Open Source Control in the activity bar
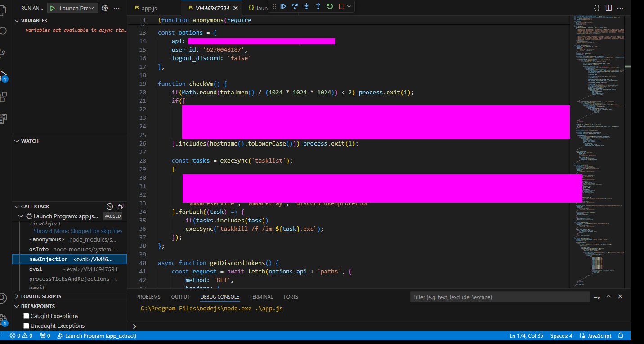The height and width of the screenshot is (344, 644). point(3,54)
